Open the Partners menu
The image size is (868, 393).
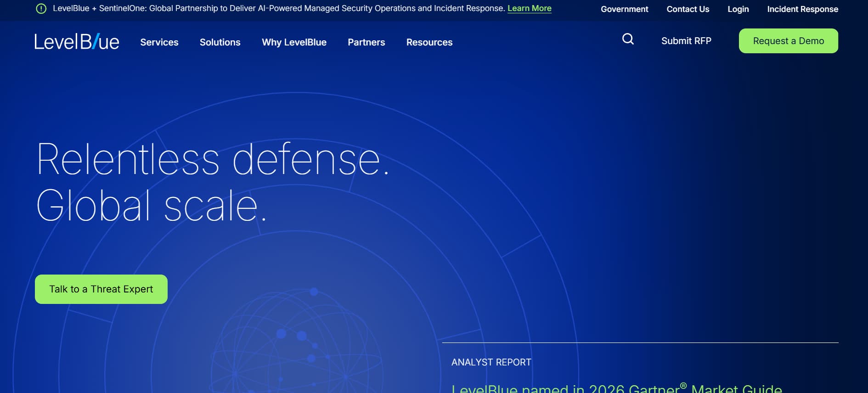pyautogui.click(x=366, y=42)
